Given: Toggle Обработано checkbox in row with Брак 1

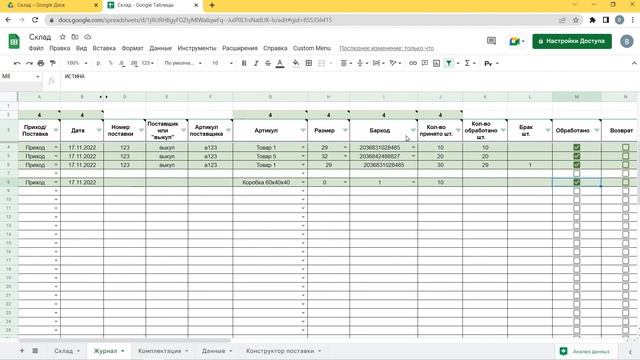Looking at the screenshot, I should [577, 165].
